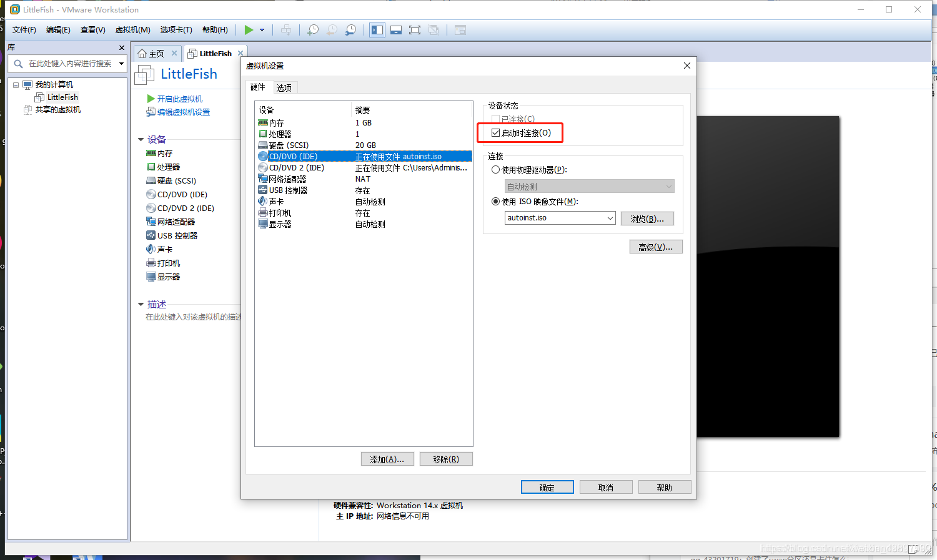
Task: Collapse the 设备 section on VM page
Action: 141,140
